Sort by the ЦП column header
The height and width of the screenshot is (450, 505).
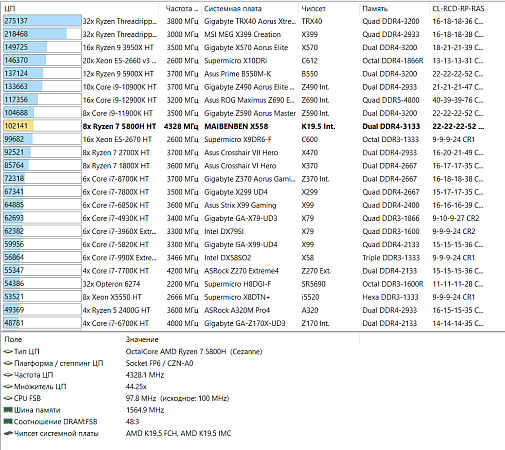coord(80,8)
